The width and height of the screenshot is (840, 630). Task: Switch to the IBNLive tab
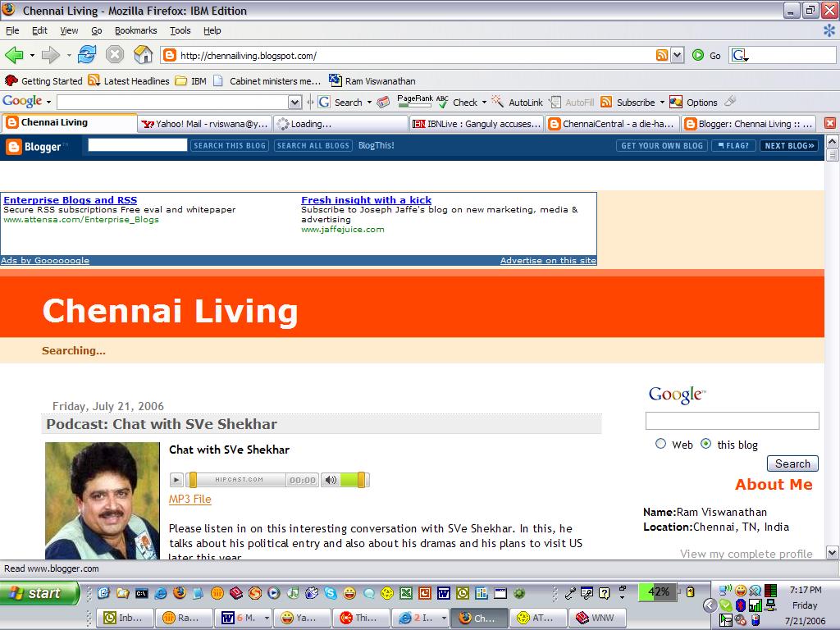click(477, 124)
